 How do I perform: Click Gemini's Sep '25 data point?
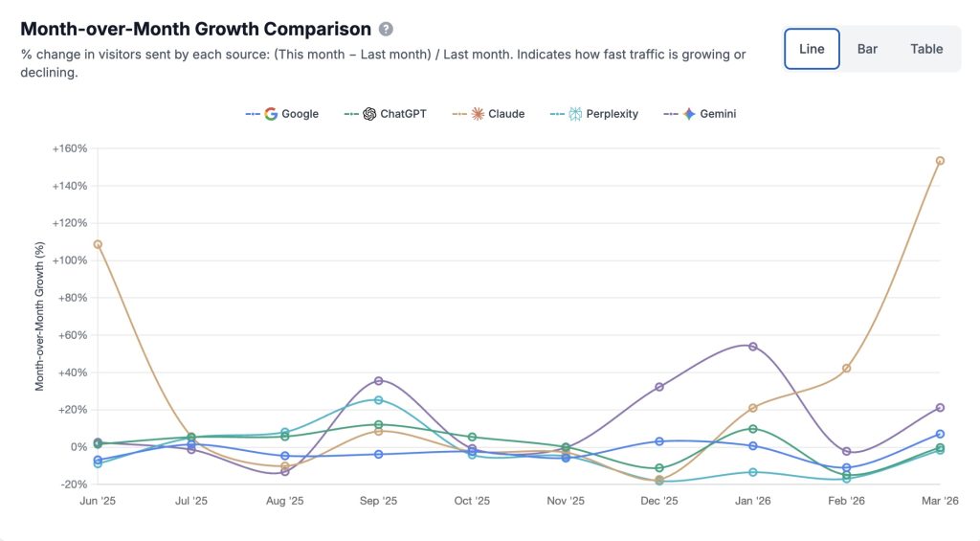pos(378,381)
